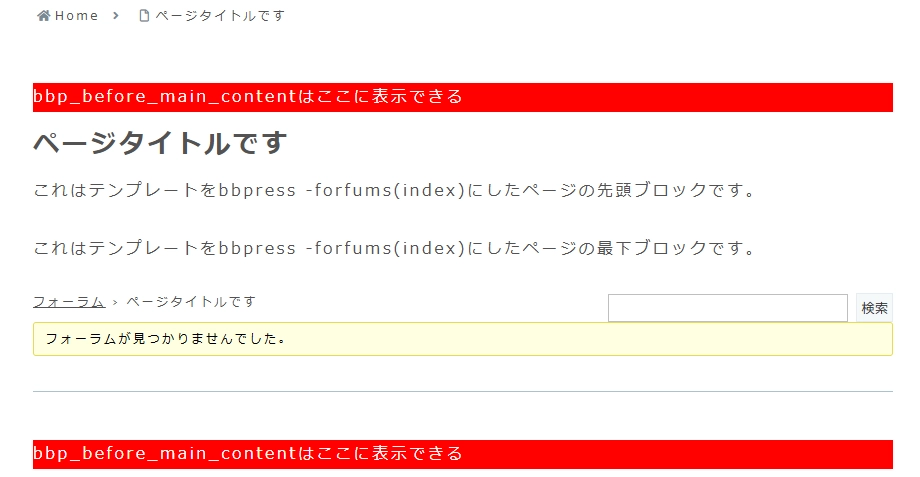Open the Home breadcrumb link
Screen dimensions: 920x477
click(76, 16)
